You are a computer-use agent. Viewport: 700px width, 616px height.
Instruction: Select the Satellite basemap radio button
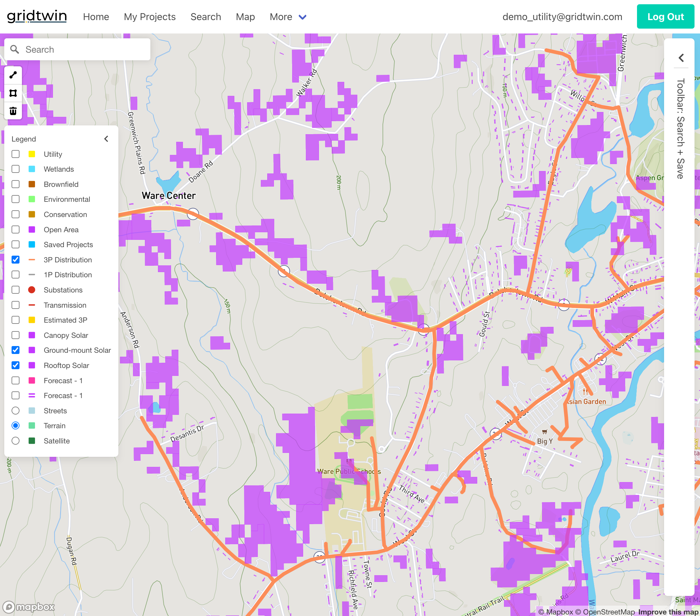16,441
